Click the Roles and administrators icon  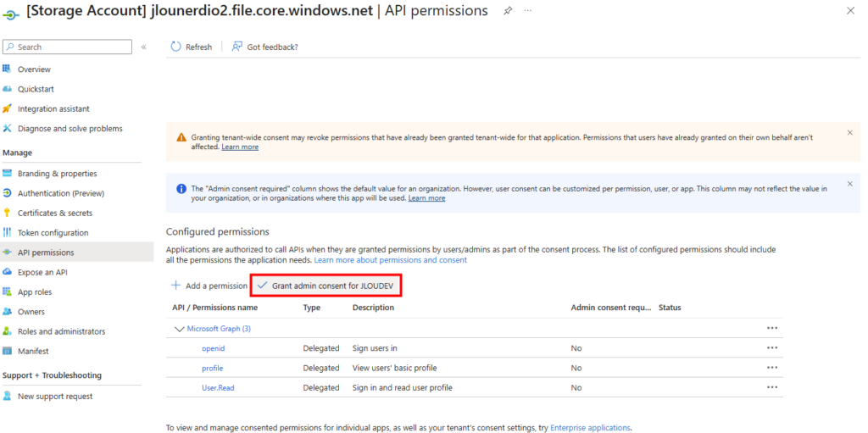tap(7, 331)
